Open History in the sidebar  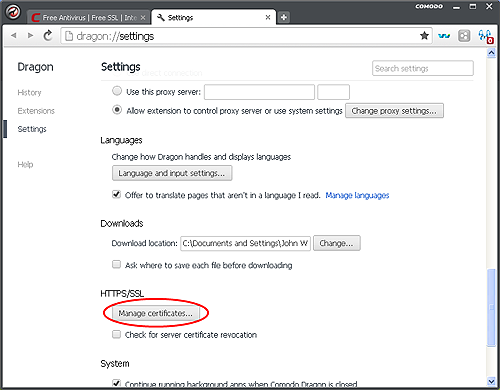[29, 92]
